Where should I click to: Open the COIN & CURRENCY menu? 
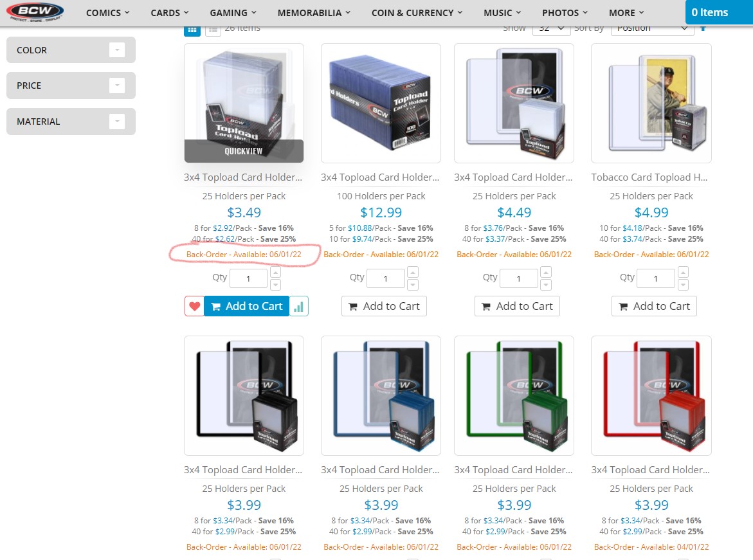416,13
